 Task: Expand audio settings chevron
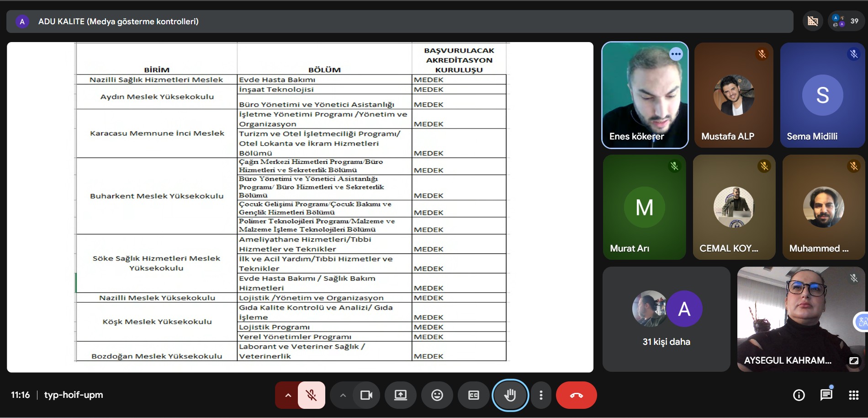coord(288,395)
